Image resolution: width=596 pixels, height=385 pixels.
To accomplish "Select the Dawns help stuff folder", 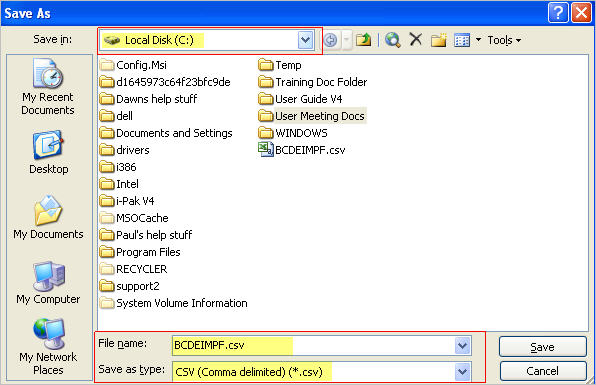I will (x=149, y=99).
